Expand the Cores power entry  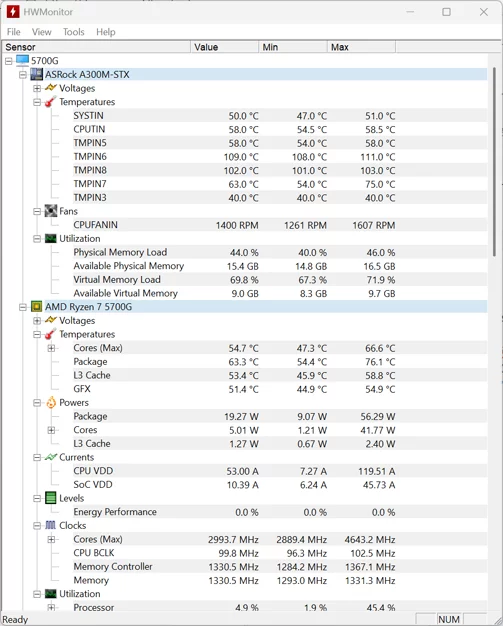[x=51, y=430]
